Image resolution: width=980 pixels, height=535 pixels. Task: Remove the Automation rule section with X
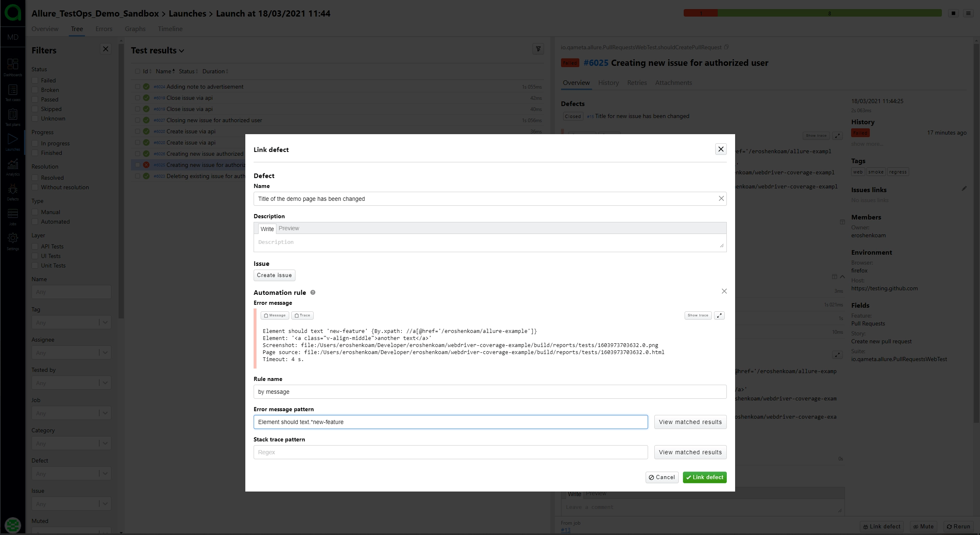tap(724, 291)
